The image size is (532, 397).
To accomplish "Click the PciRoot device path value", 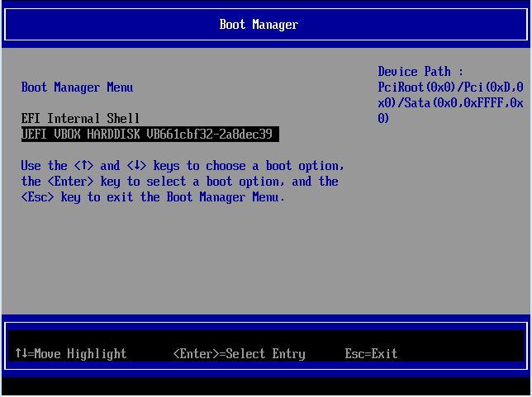I will click(x=450, y=102).
